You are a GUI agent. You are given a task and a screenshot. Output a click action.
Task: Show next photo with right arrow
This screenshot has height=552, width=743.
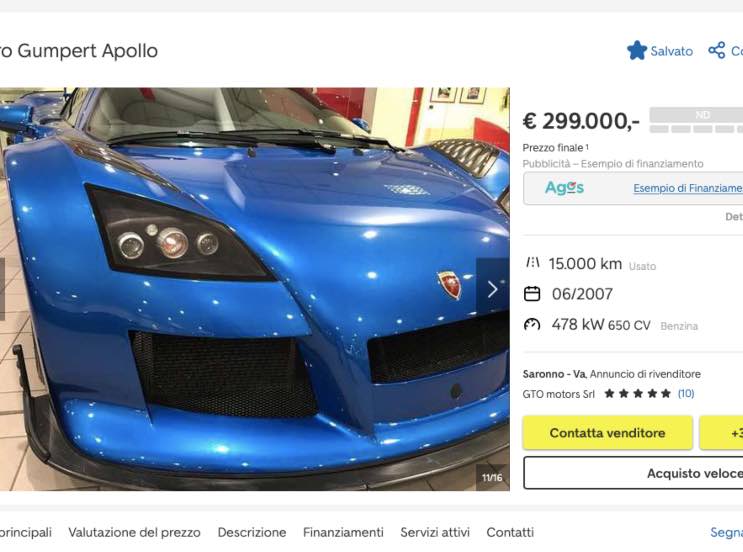coord(492,289)
